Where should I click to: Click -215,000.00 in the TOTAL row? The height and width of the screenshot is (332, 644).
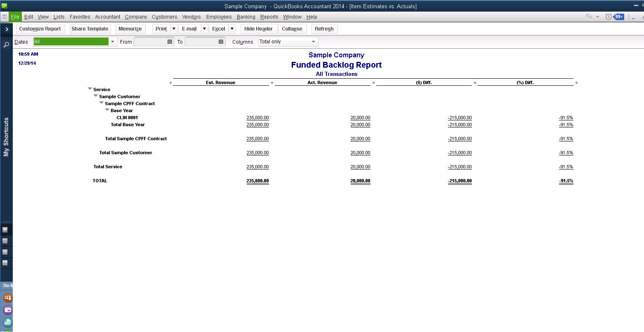coord(460,181)
